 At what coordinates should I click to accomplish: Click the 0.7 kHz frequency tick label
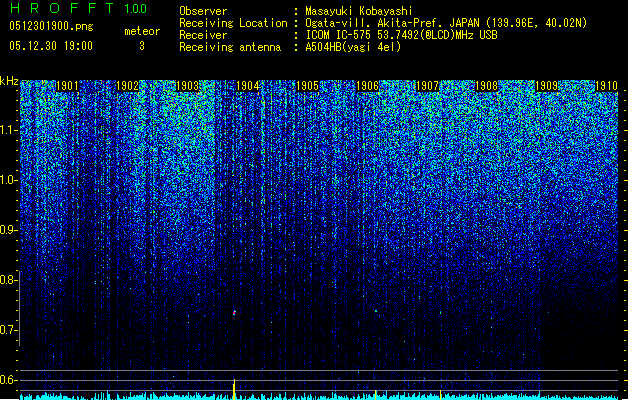(x=8, y=330)
